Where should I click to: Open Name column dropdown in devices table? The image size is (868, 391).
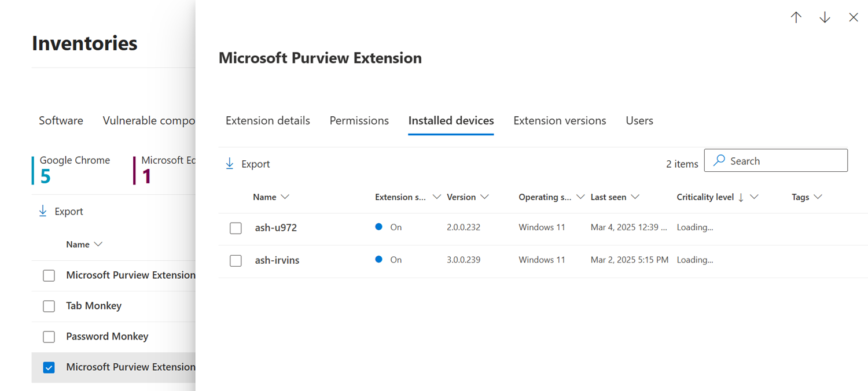[285, 197]
